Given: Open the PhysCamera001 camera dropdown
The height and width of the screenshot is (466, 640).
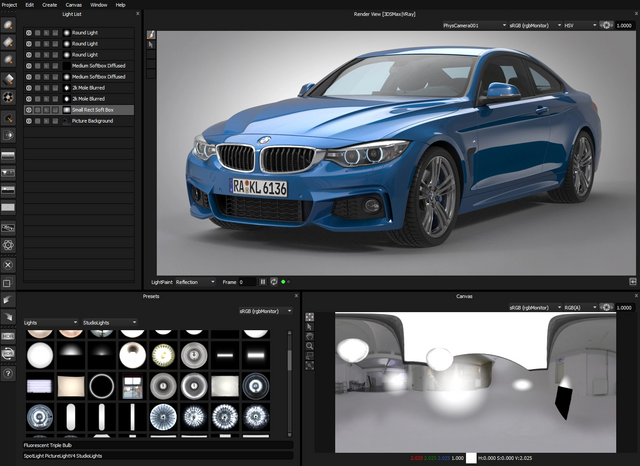Looking at the screenshot, I should click(474, 25).
